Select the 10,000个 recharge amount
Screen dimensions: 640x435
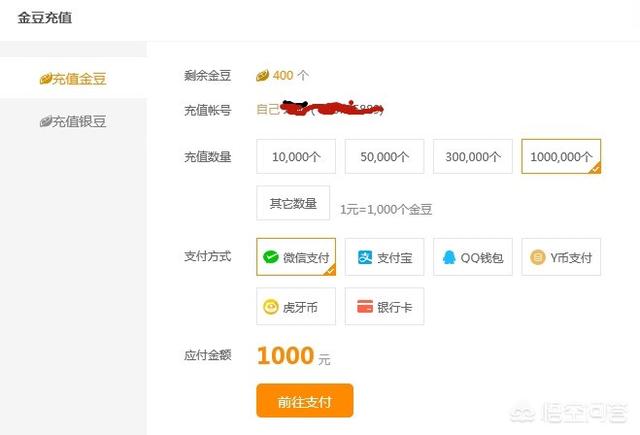(x=296, y=157)
